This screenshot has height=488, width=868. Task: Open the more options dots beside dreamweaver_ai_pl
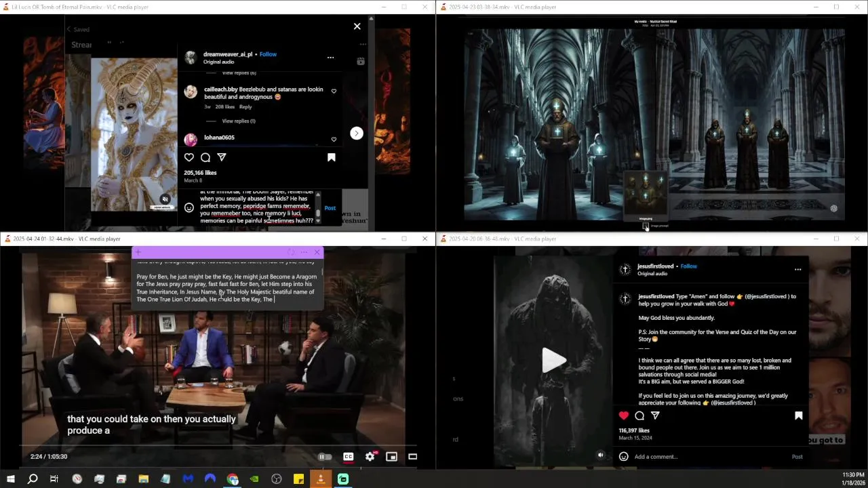(x=330, y=58)
